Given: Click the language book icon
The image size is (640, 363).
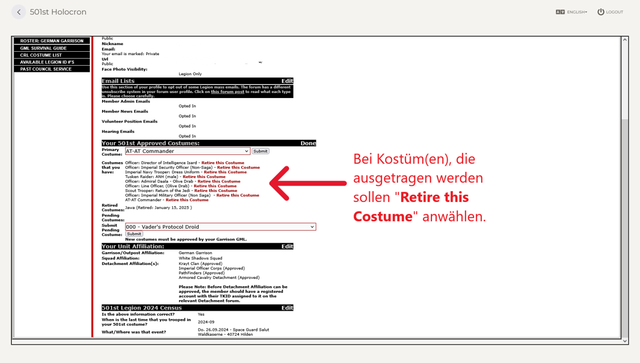Looking at the screenshot, I should [560, 12].
